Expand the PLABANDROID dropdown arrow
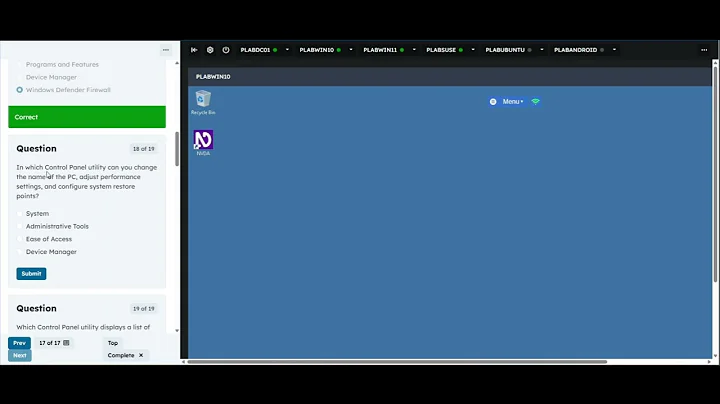The width and height of the screenshot is (720, 404). 614,50
